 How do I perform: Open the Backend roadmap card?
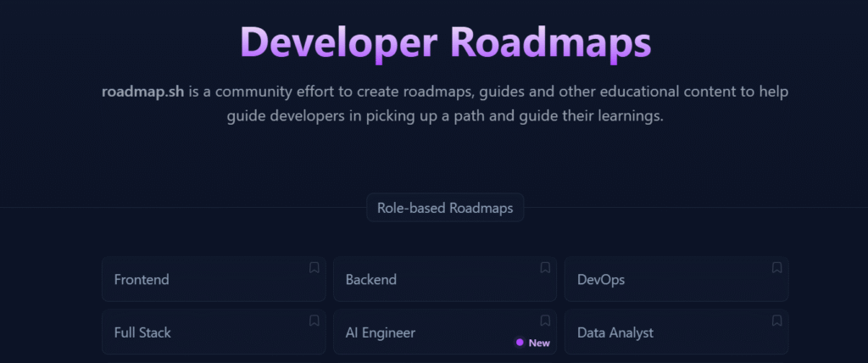pyautogui.click(x=445, y=279)
